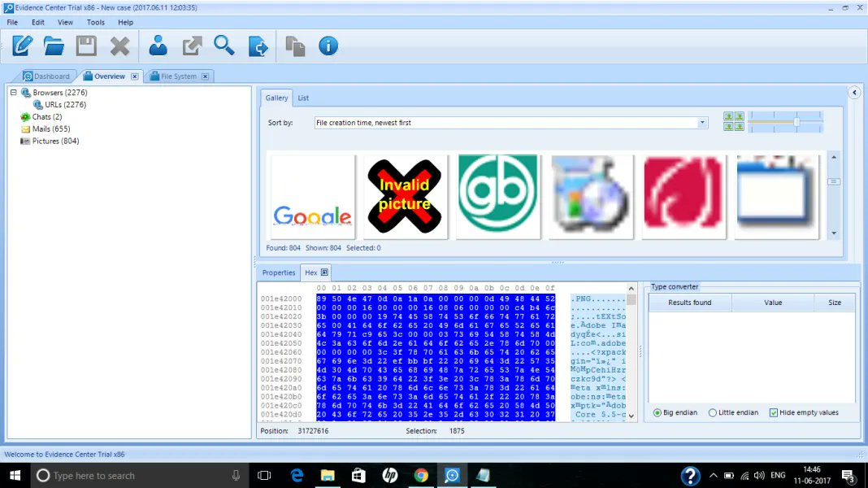Select the Google logo thumbnail

coord(313,197)
